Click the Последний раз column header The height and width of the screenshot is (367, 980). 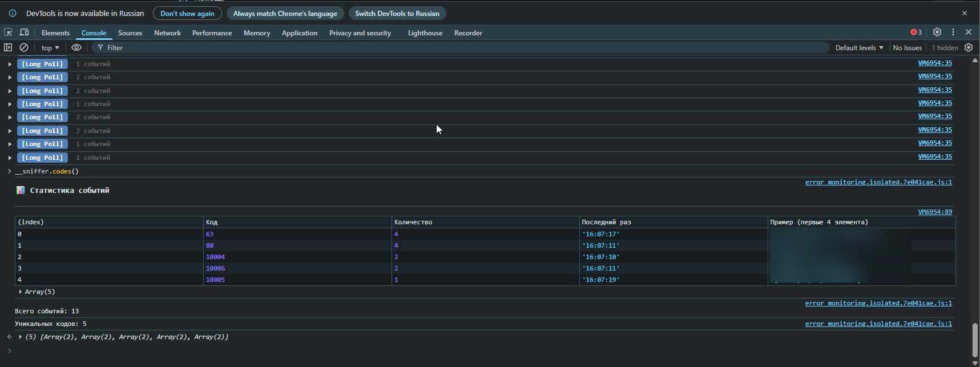674,222
